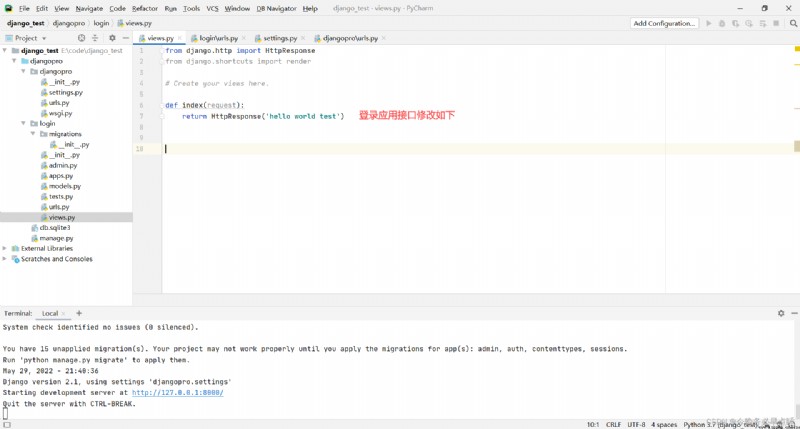
Task: Collapse the outer djangopro folder
Action: (14, 61)
